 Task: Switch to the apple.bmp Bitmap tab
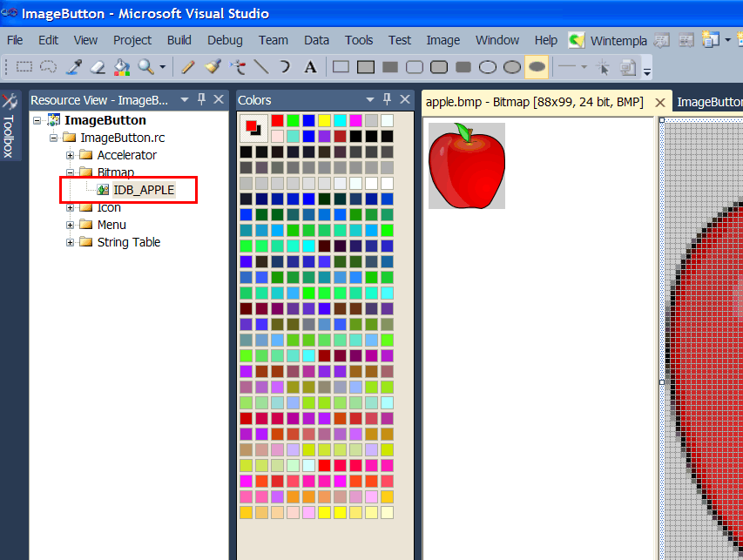click(534, 102)
